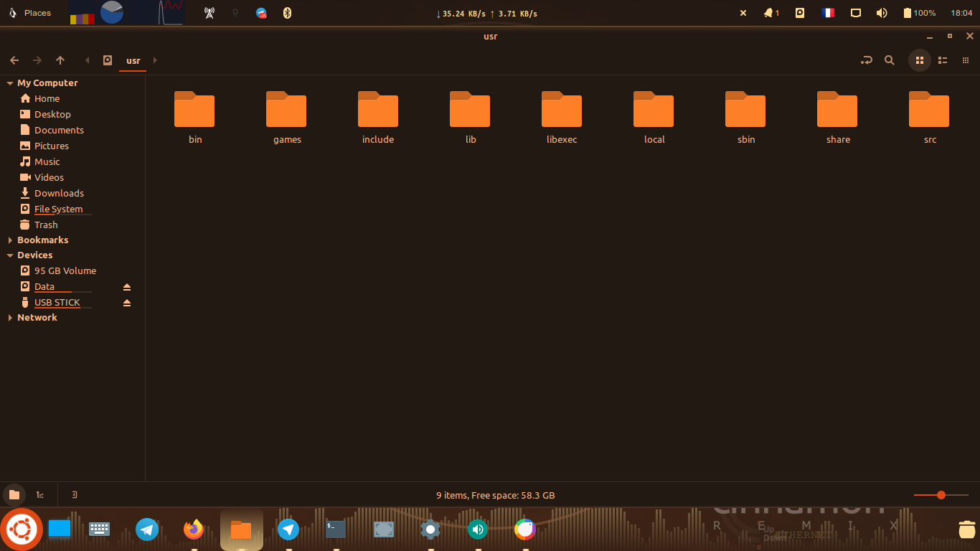Show next path segments with right chevron
The image size is (980, 551).
pos(155,60)
